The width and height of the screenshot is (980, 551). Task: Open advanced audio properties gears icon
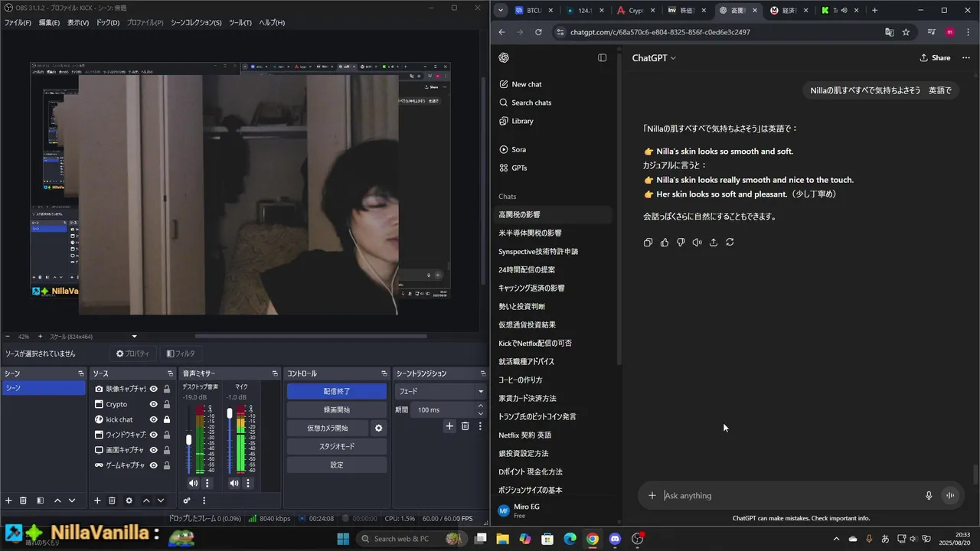point(187,500)
